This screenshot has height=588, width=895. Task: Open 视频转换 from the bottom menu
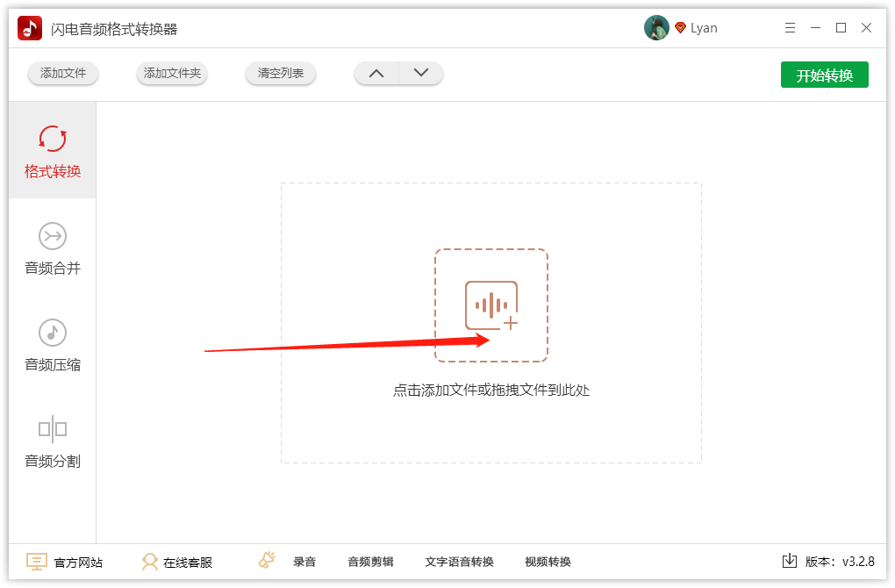click(x=549, y=561)
